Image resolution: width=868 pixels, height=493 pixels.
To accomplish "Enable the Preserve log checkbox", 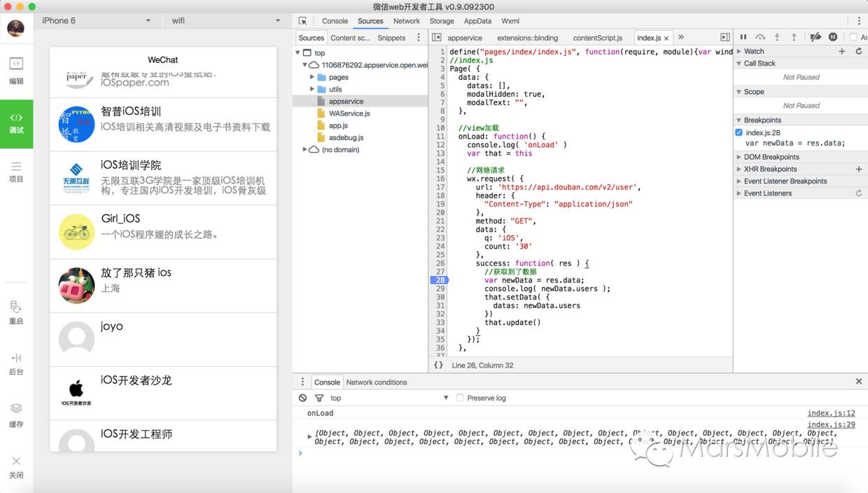I will point(460,398).
